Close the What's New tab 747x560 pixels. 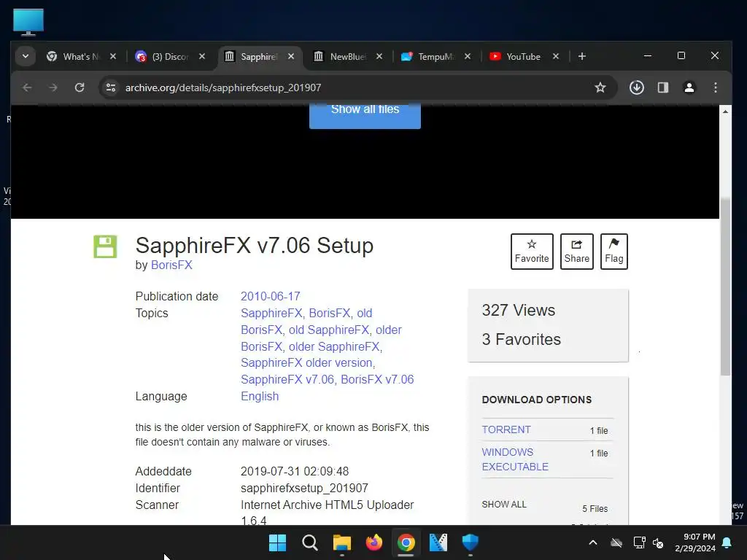tap(113, 56)
